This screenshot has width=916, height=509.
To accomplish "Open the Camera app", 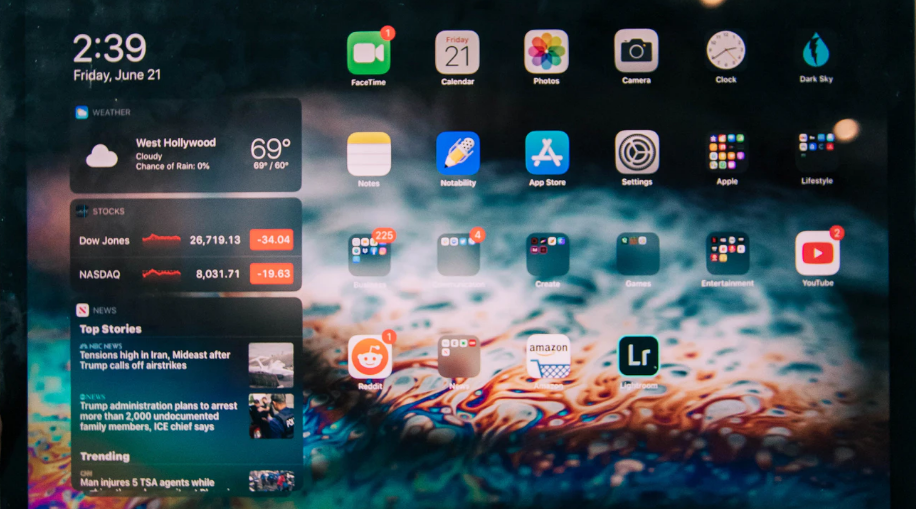I will point(636,52).
